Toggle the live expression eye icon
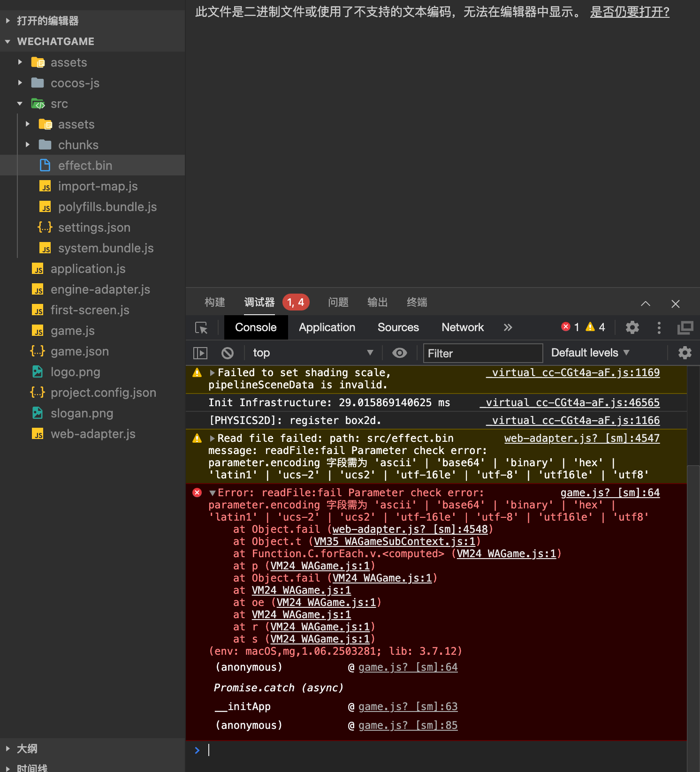700x772 pixels. (400, 353)
